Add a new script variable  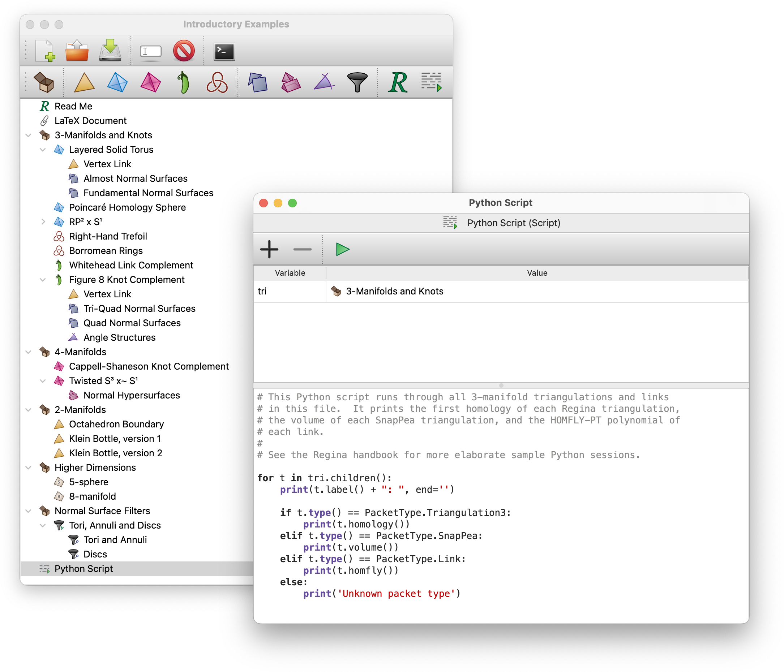[x=269, y=249]
